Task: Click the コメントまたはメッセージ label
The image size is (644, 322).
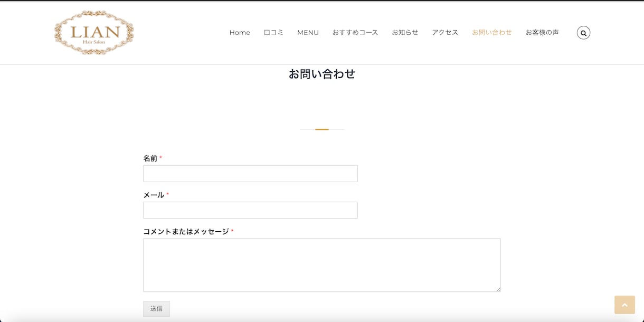Action: (186, 232)
